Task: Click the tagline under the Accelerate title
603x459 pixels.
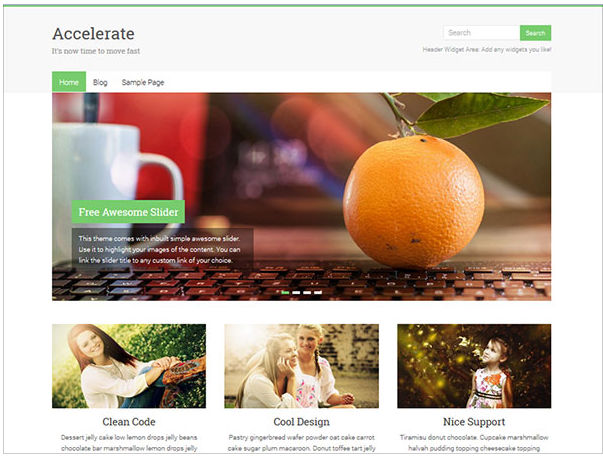Action: pos(96,51)
